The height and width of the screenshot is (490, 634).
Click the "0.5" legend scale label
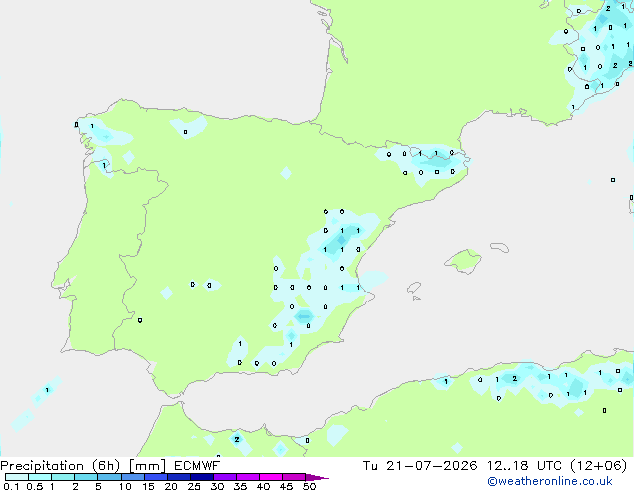[x=35, y=486]
